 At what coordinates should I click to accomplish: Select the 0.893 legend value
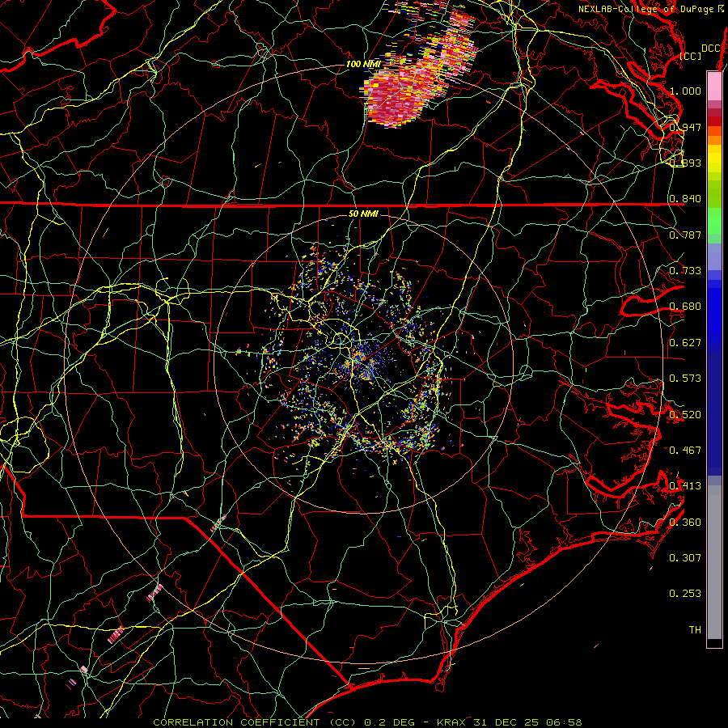coord(685,163)
